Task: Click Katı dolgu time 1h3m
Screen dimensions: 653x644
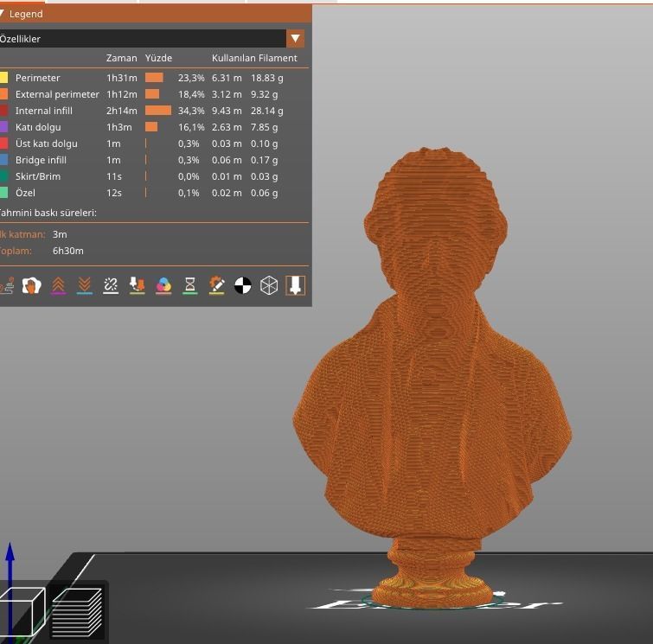Action: 119,127
